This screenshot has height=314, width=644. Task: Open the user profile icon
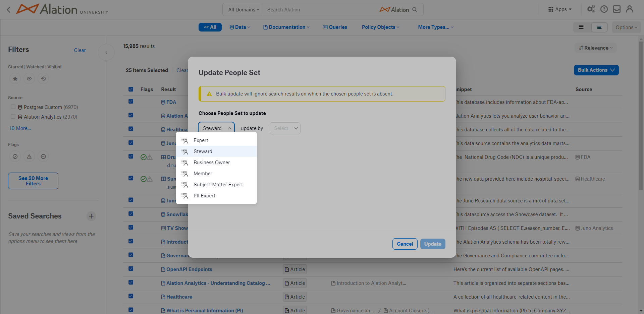click(630, 9)
